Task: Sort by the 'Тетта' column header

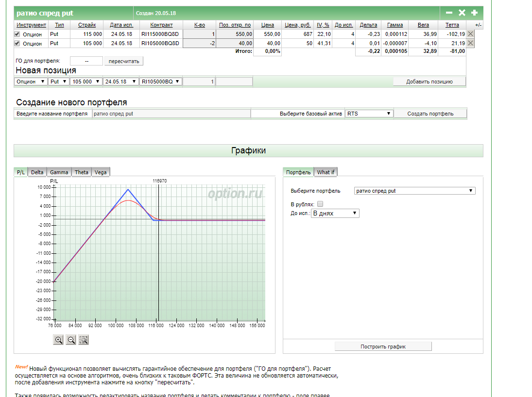Action: [452, 25]
